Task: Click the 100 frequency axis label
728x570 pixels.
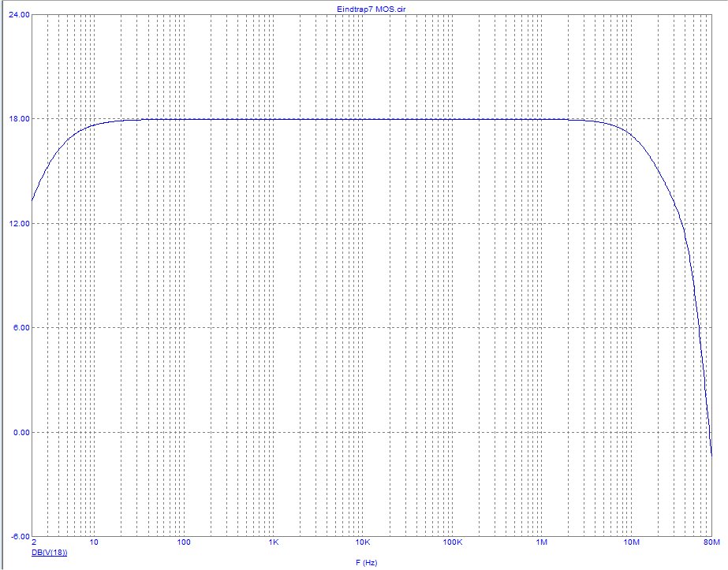Action: tap(184, 542)
